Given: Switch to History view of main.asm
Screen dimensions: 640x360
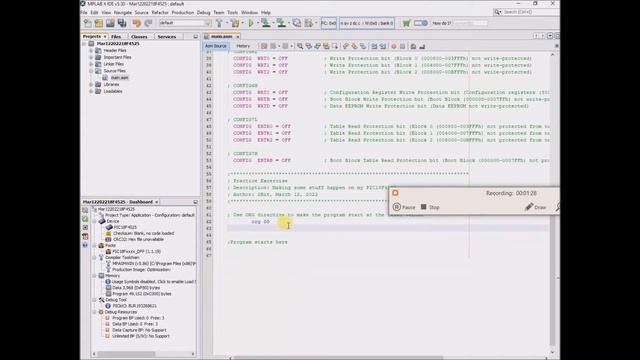Looking at the screenshot, I should (x=243, y=46).
